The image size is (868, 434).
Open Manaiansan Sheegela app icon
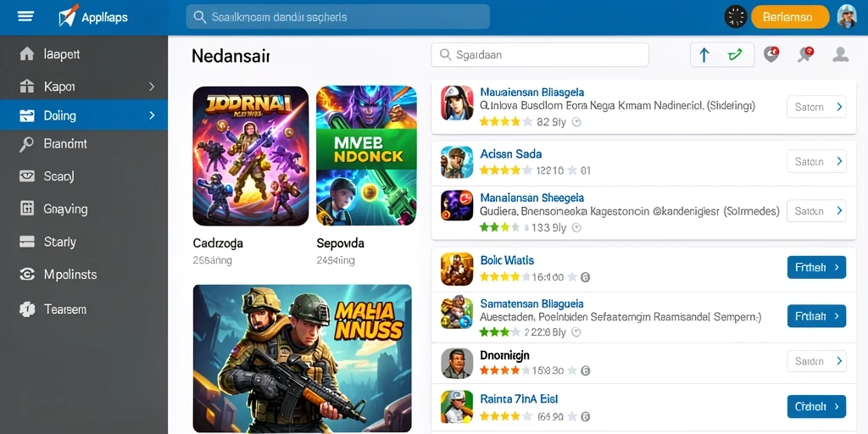tap(457, 205)
